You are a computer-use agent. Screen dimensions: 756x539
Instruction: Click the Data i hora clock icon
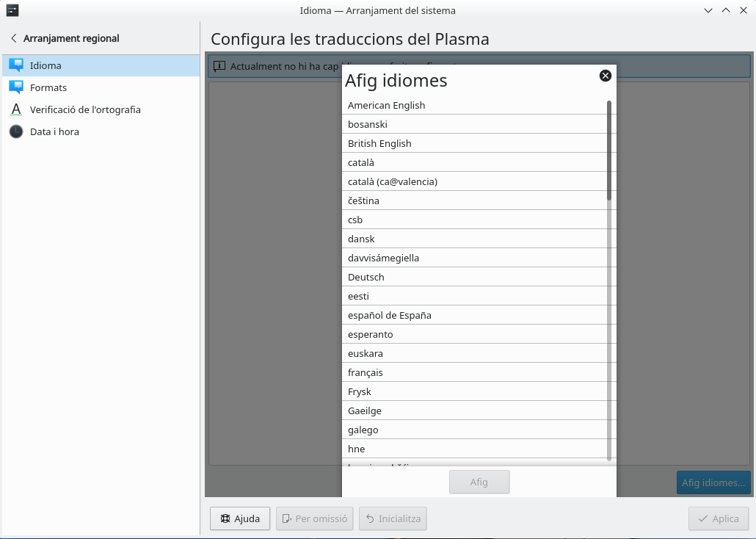click(x=16, y=131)
